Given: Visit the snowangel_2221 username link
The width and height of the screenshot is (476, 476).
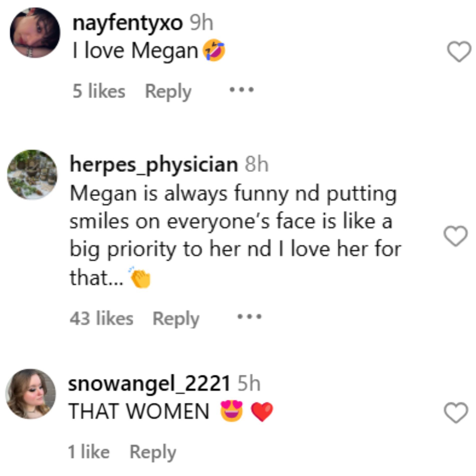Looking at the screenshot, I should [x=149, y=384].
